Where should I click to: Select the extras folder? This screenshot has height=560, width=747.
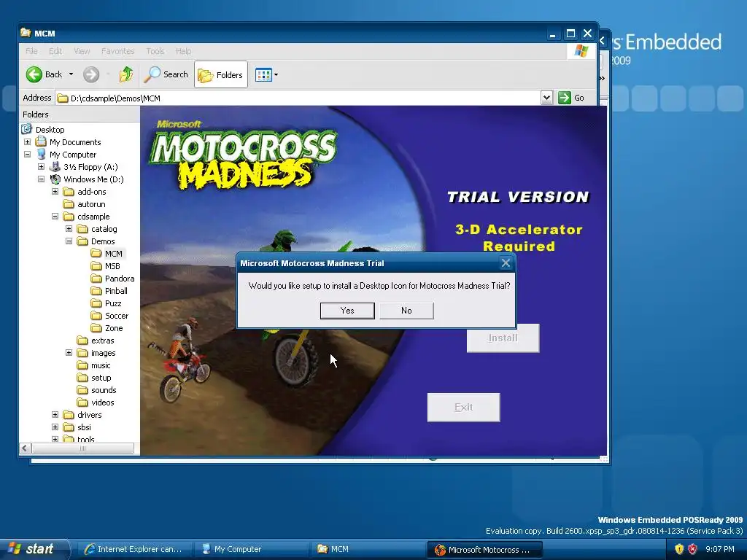[x=102, y=341]
